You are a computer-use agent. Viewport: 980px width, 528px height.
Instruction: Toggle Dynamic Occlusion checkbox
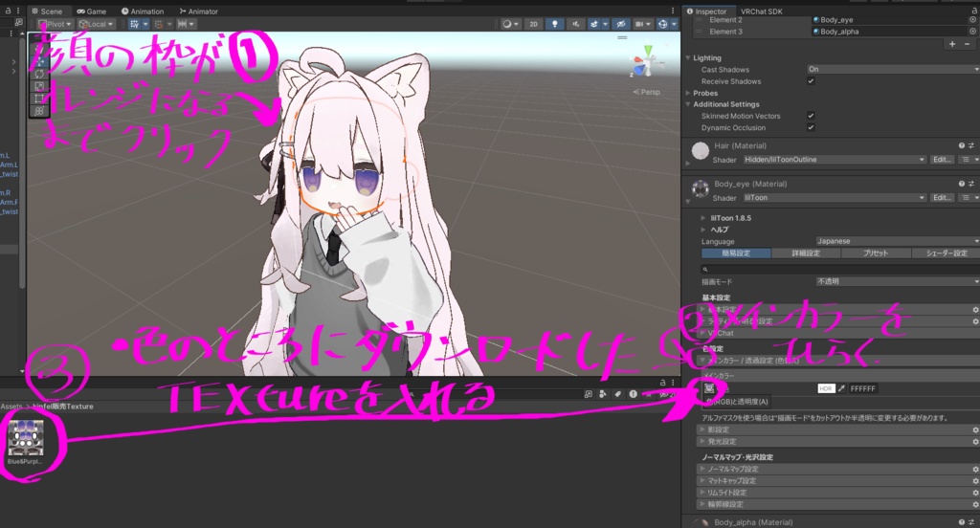811,127
